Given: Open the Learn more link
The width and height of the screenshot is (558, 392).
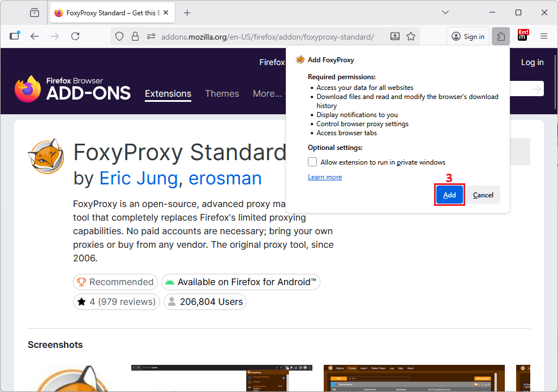Looking at the screenshot, I should pyautogui.click(x=325, y=177).
